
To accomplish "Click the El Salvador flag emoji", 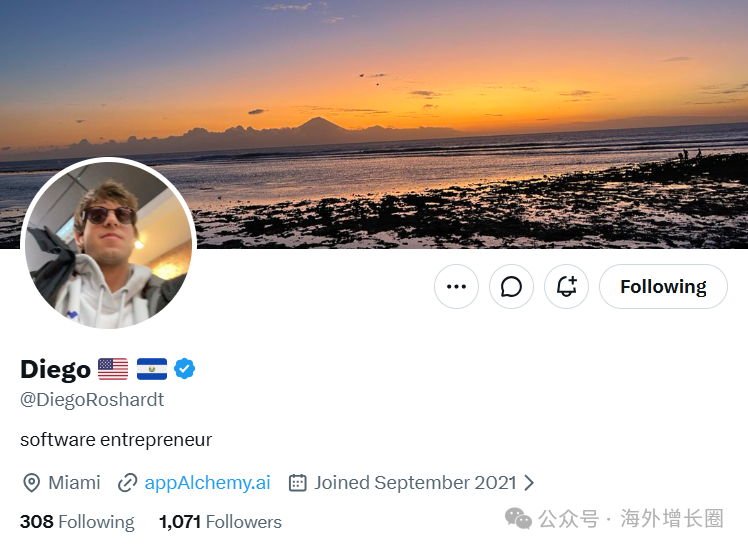I will coord(152,369).
